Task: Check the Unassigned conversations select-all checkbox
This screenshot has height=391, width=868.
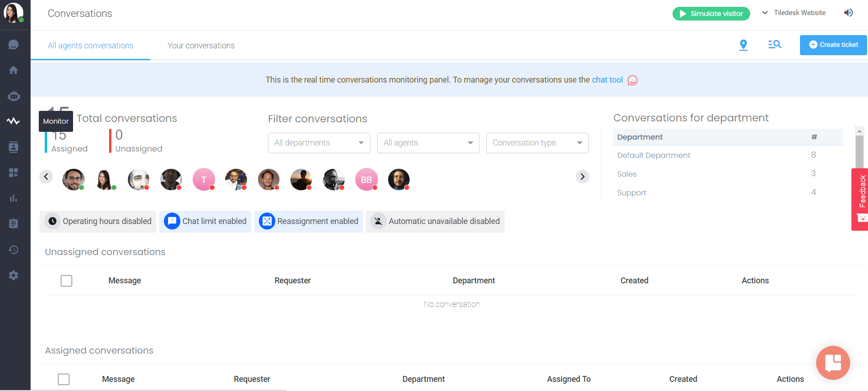Action: point(67,281)
